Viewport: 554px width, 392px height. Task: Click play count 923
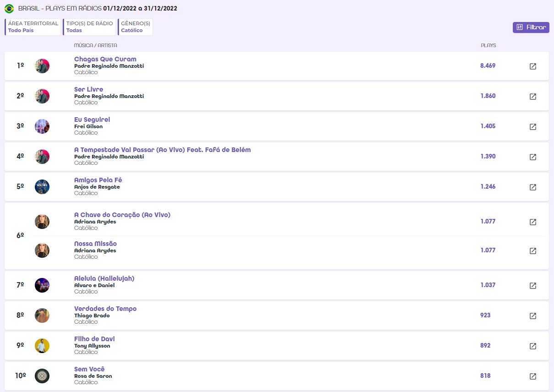485,315
